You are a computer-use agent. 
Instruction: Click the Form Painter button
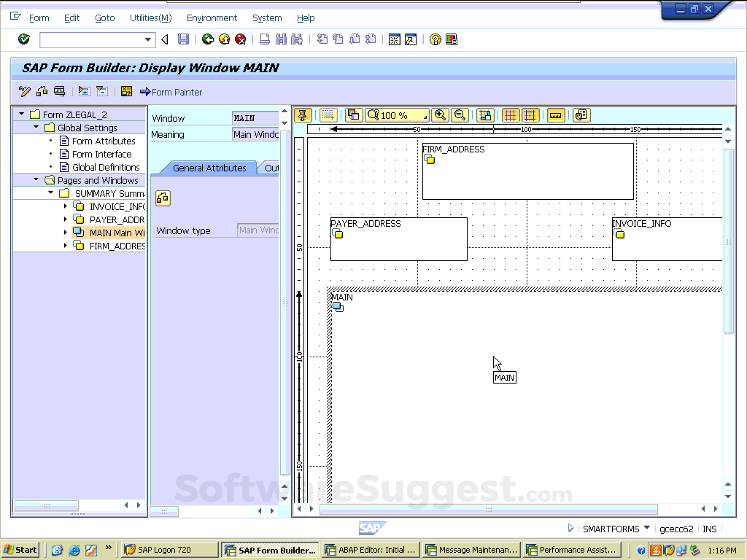171,92
